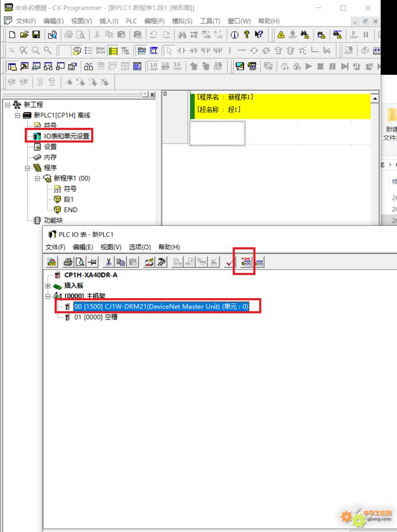The width and height of the screenshot is (397, 532).
Task: Collapse the [0000] 主机架 rack node
Action: click(x=48, y=296)
